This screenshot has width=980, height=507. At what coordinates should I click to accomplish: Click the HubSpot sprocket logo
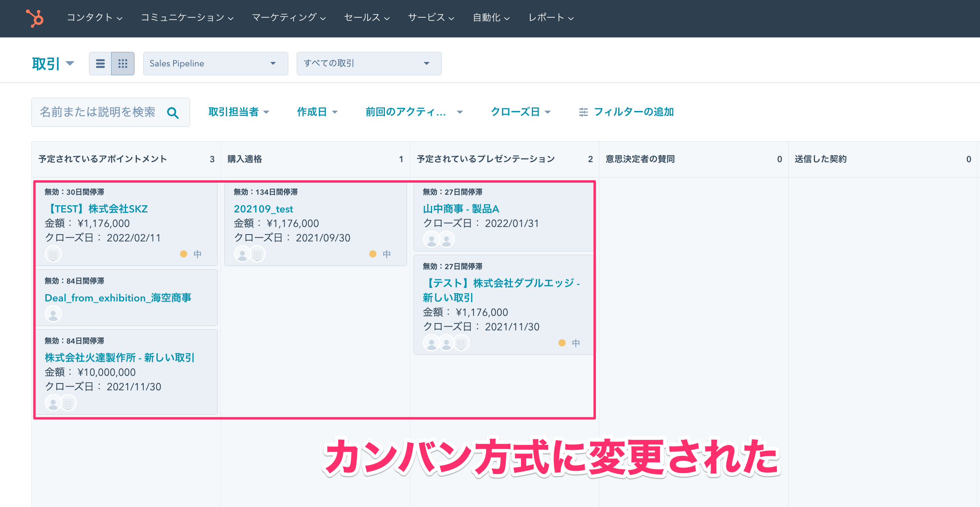click(35, 18)
